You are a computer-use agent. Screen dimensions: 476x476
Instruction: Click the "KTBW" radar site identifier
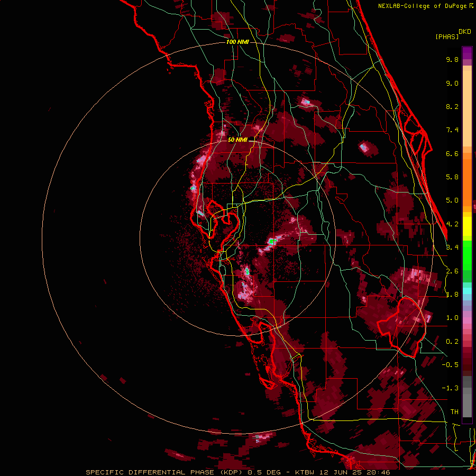tap(305, 472)
